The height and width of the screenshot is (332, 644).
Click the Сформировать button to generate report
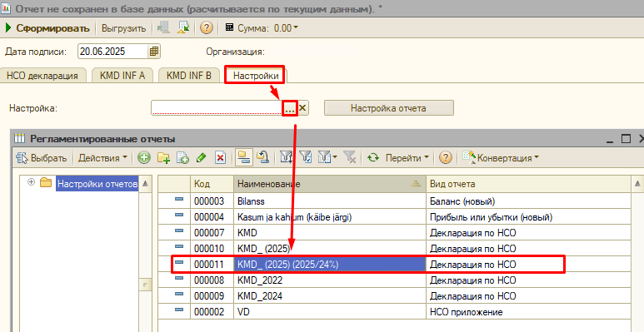pyautogui.click(x=47, y=28)
